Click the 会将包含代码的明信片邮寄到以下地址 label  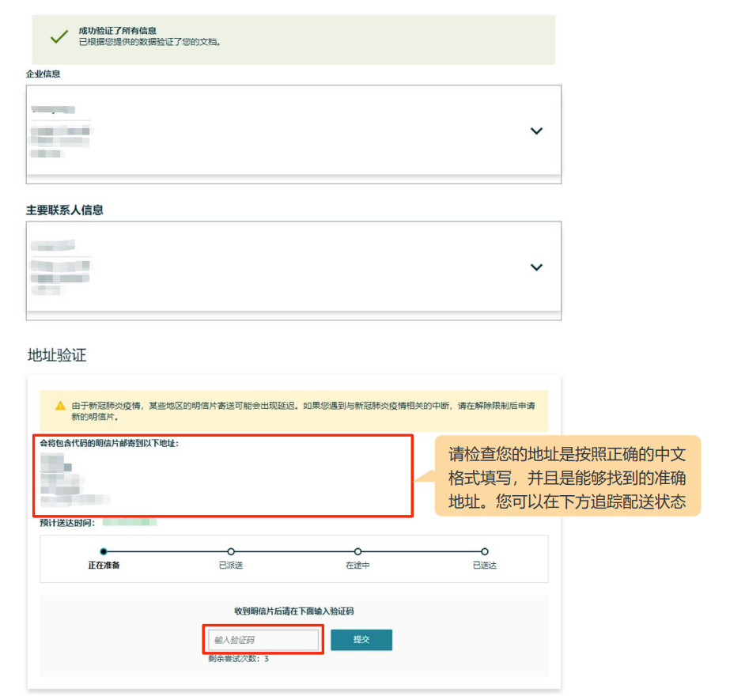click(x=109, y=443)
